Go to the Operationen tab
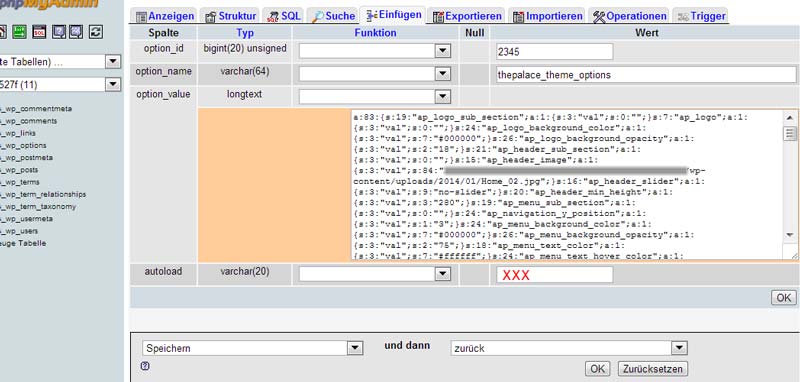 coord(630,16)
